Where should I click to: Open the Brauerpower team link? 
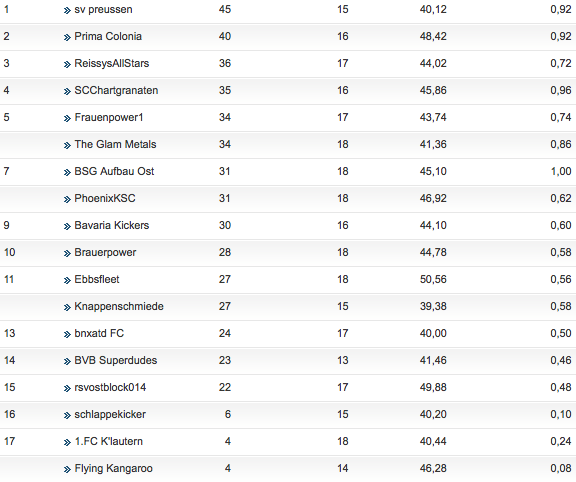point(105,252)
